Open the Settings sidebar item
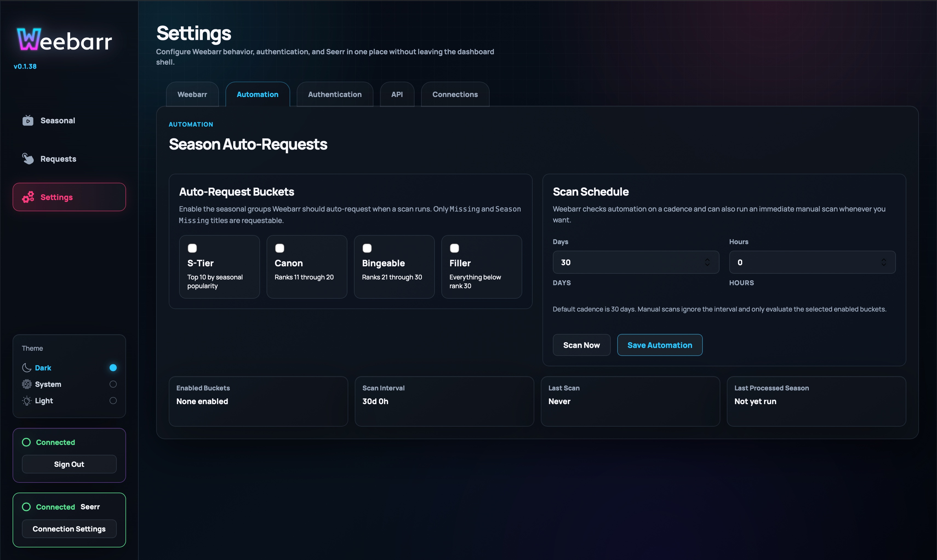This screenshot has width=937, height=560. click(x=69, y=197)
